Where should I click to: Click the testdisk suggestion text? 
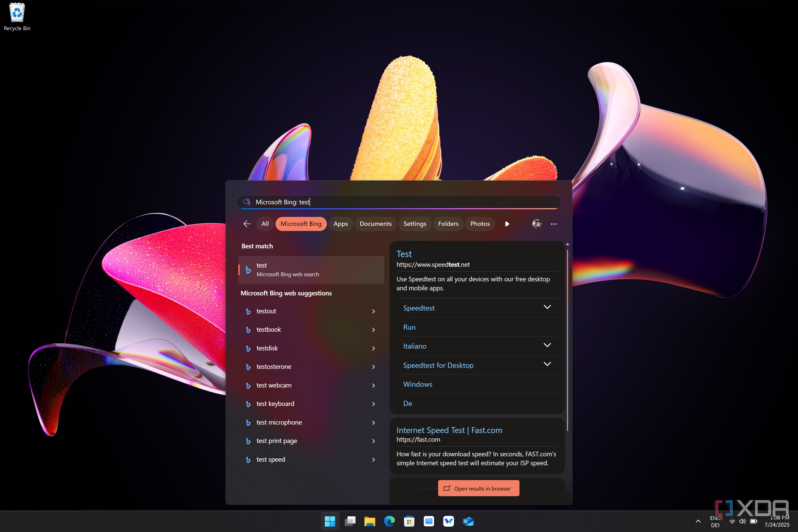click(x=267, y=348)
